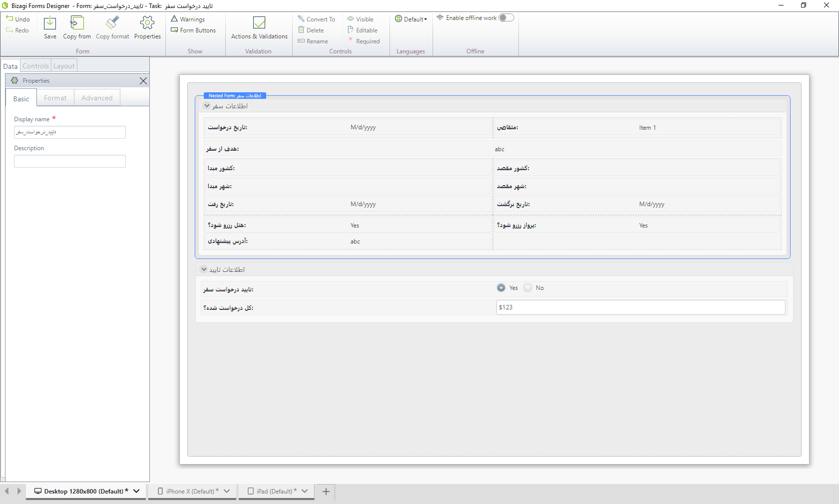Click the پرواز رزرو شود Yes value
This screenshot has width=839, height=504.
point(643,226)
